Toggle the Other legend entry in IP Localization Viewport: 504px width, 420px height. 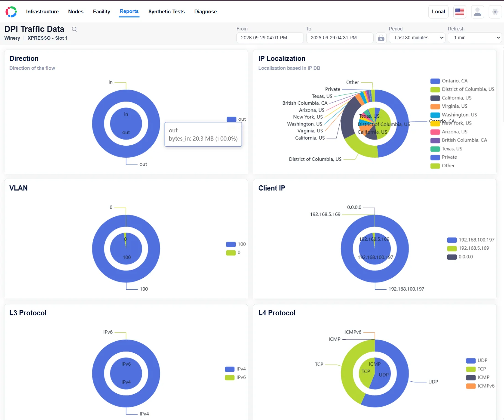[x=443, y=166]
